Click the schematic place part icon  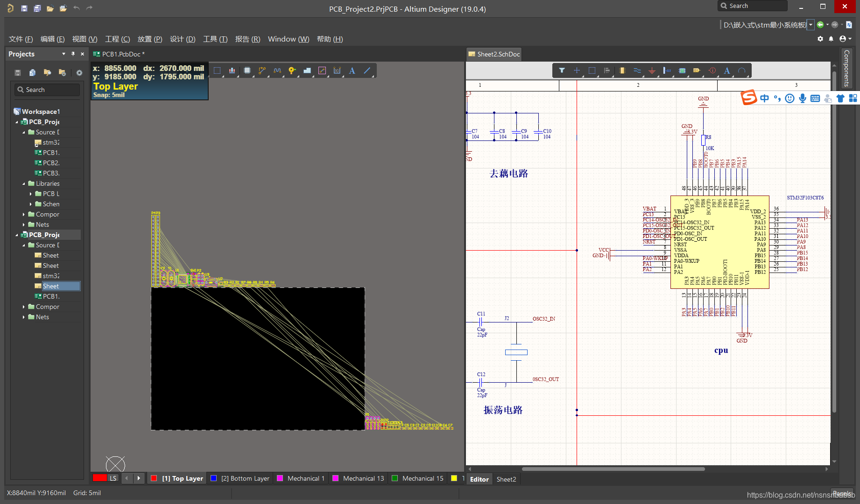pyautogui.click(x=622, y=70)
